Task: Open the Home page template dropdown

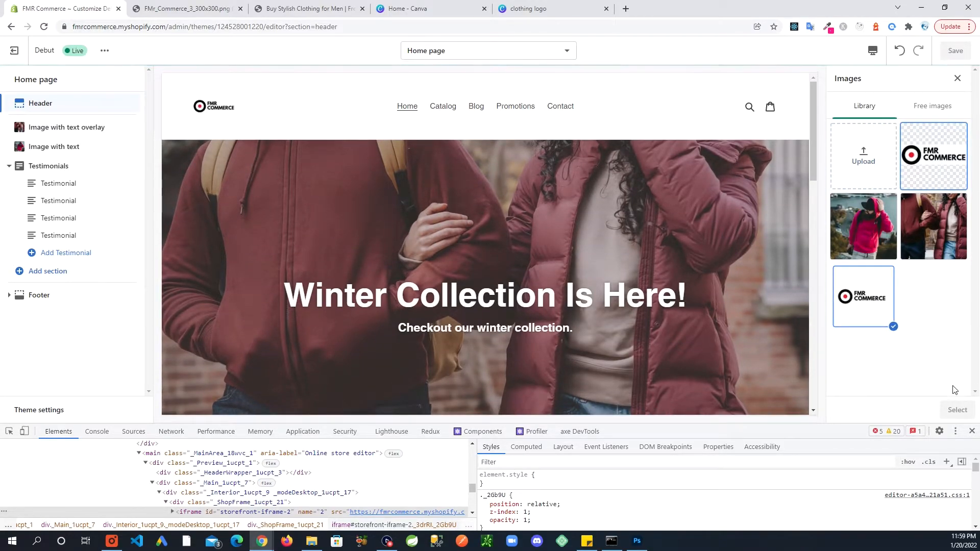Action: (x=488, y=51)
